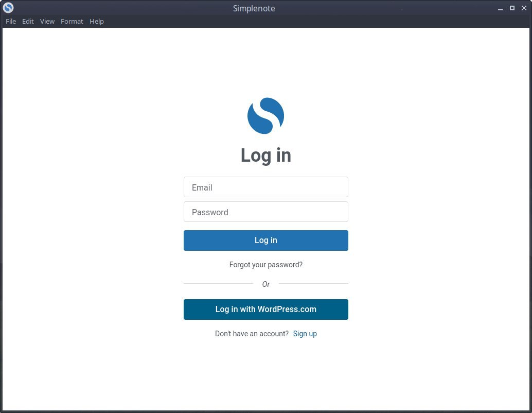
Task: Open the Edit menu
Action: click(28, 22)
